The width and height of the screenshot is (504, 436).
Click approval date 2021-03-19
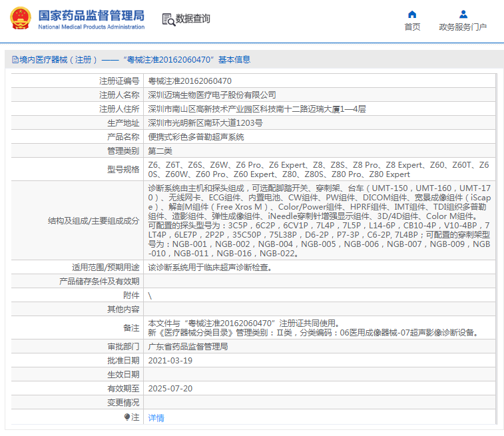pos(170,361)
